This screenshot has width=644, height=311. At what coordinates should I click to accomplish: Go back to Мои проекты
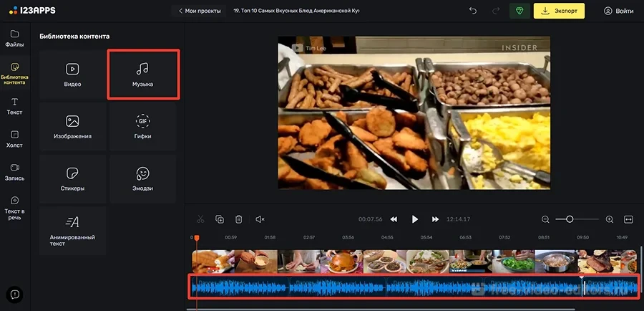200,11
